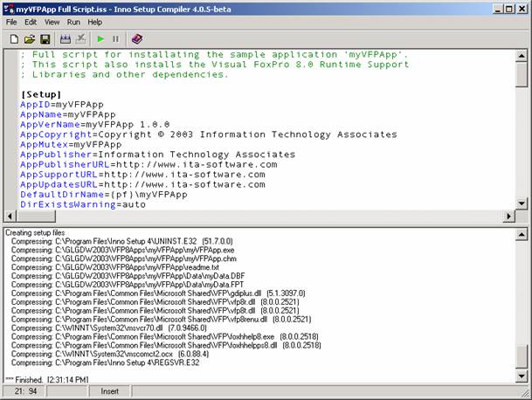Click the DefaultDirName={pf}\myVFPApp line
The height and width of the screenshot is (400, 532).
pyautogui.click(x=104, y=195)
